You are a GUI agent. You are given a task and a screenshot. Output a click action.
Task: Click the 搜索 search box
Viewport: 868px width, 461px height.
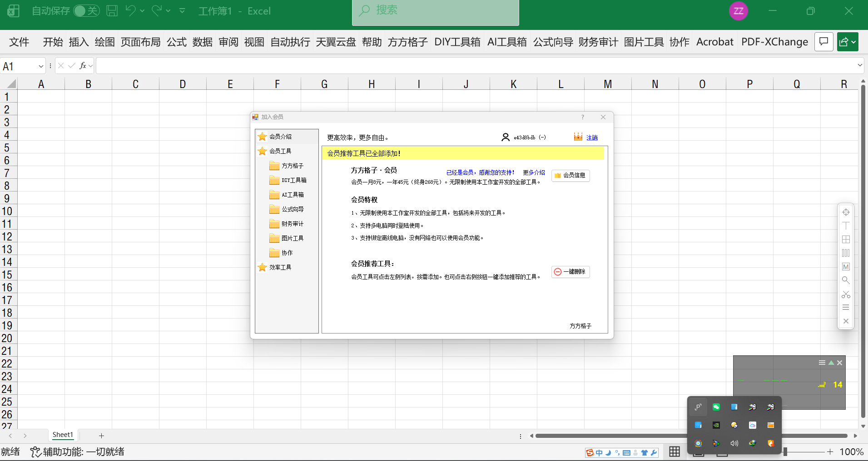coord(435,11)
